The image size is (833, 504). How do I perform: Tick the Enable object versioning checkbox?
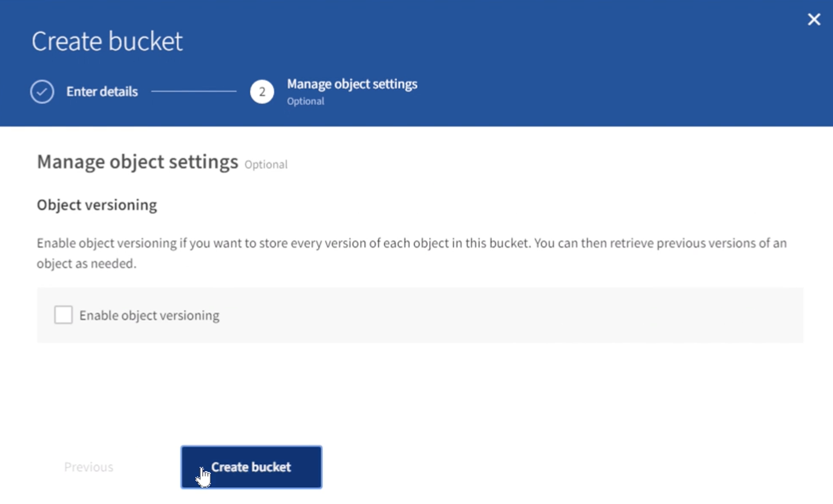tap(63, 315)
